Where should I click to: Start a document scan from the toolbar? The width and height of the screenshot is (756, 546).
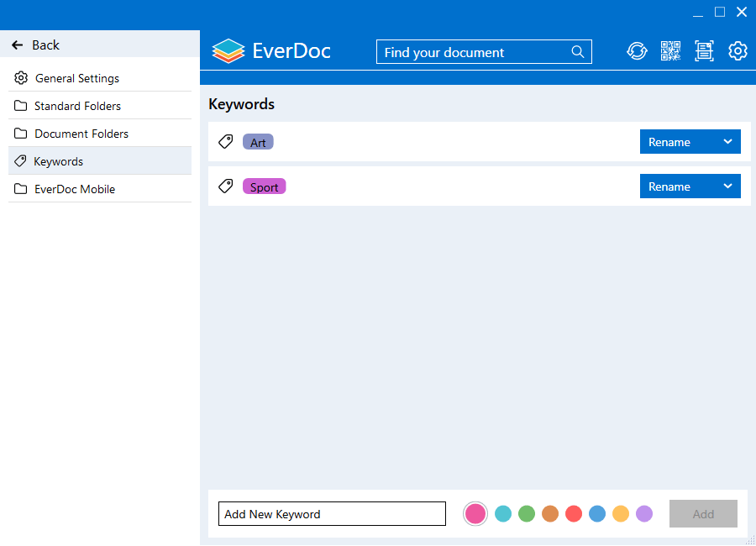[704, 50]
